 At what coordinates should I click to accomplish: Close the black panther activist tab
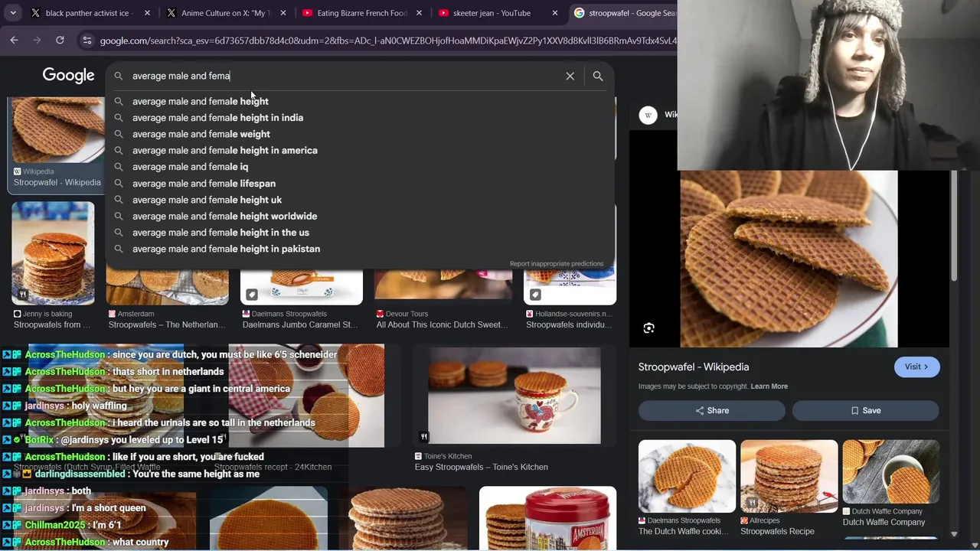click(147, 13)
